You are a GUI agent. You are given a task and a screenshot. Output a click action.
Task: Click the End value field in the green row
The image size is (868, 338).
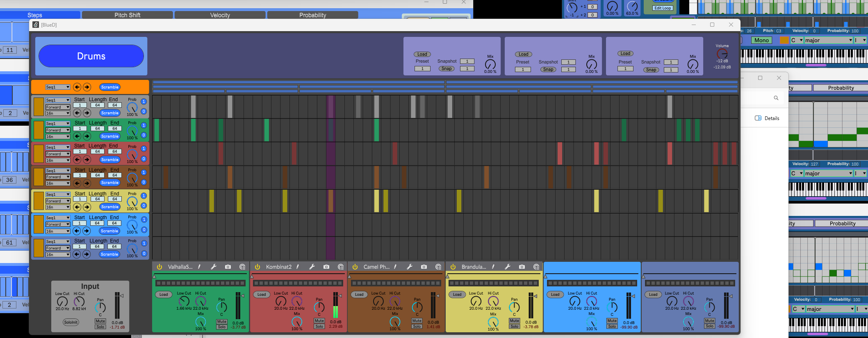click(115, 129)
